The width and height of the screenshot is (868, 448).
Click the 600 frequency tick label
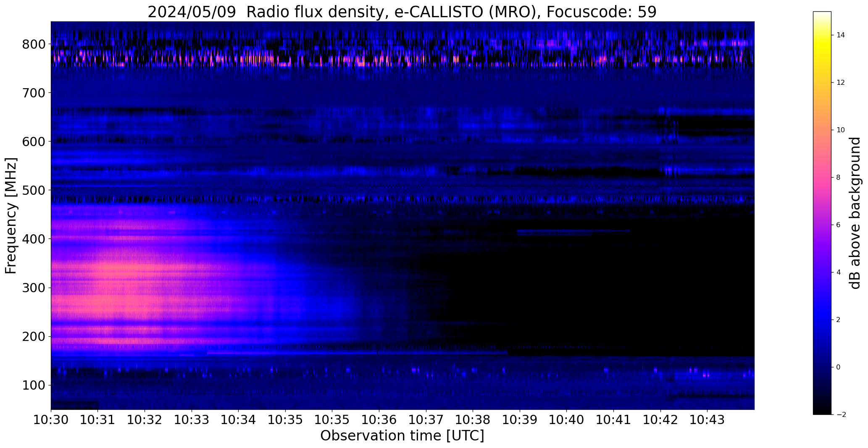(x=34, y=141)
